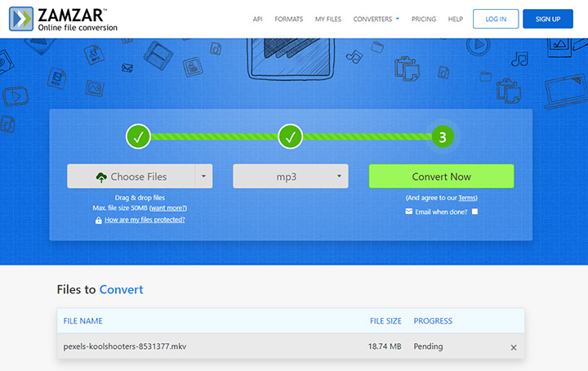Click the Sign Up button
Screen dimensions: 588x371
[x=548, y=19]
